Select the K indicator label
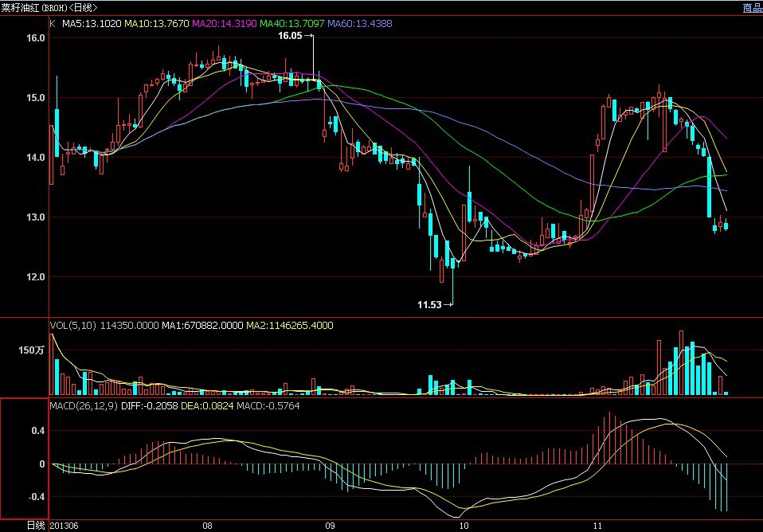Screen dimensions: 763x532 tap(53, 23)
